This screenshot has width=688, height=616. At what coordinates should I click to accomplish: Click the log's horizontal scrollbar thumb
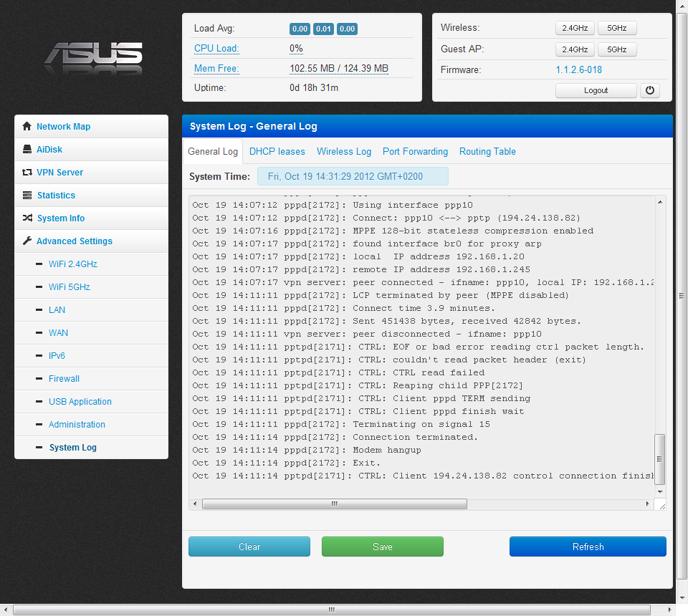(334, 504)
